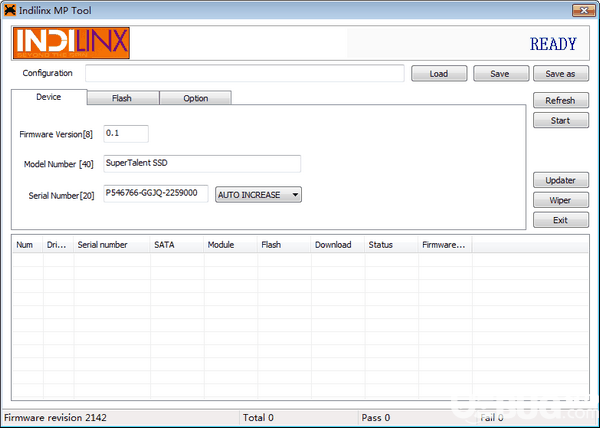Open the Option tab
This screenshot has height=428, width=600.
pos(196,98)
